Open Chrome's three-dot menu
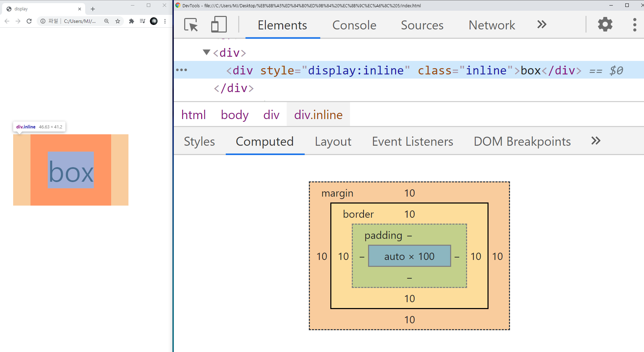Screen dimensions: 644x352 [x=165, y=21]
